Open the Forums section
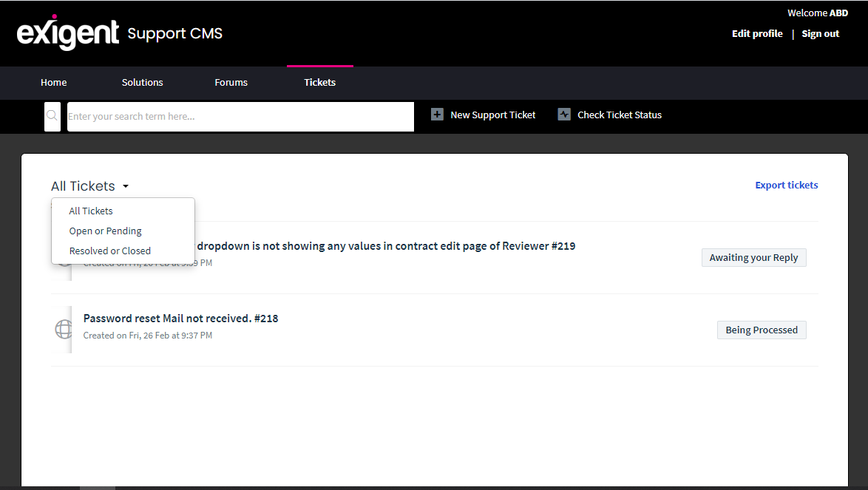 coord(231,82)
